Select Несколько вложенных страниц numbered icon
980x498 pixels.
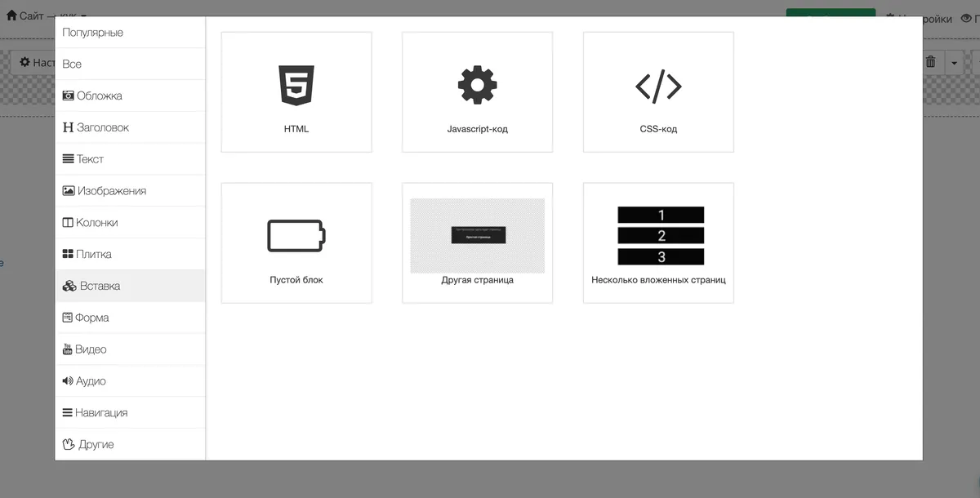pyautogui.click(x=661, y=235)
